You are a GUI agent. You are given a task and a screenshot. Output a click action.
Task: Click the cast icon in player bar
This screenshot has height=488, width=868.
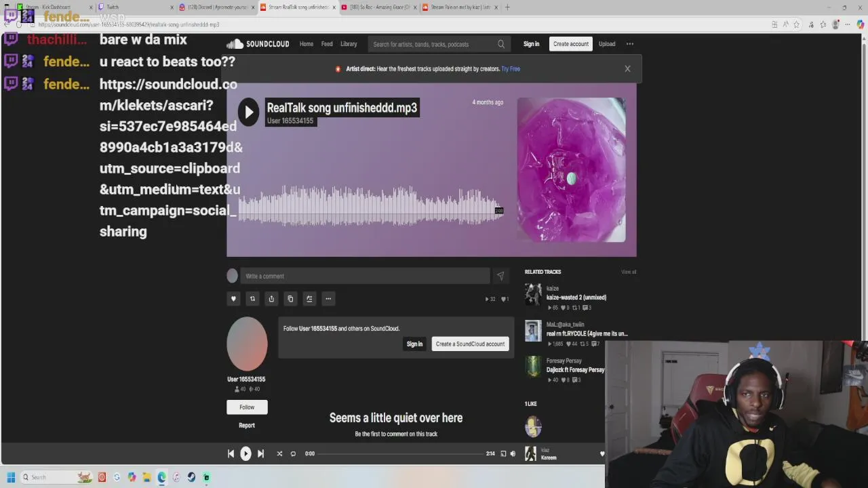tap(503, 453)
